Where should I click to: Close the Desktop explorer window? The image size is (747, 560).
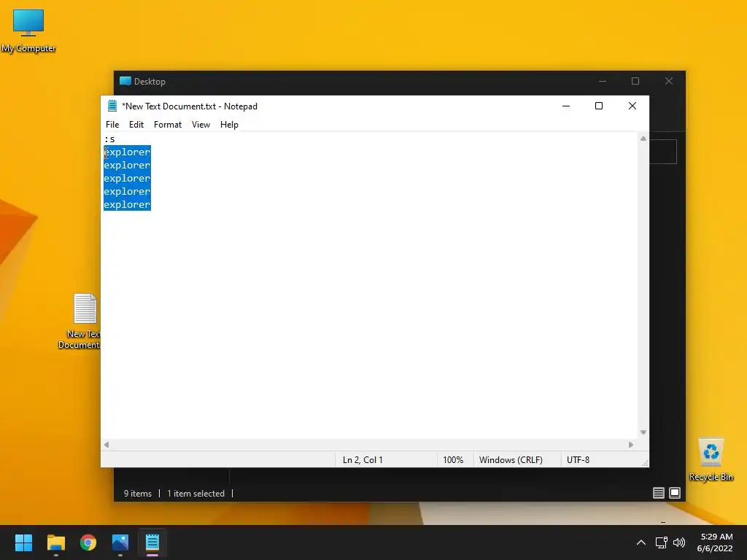(x=669, y=82)
